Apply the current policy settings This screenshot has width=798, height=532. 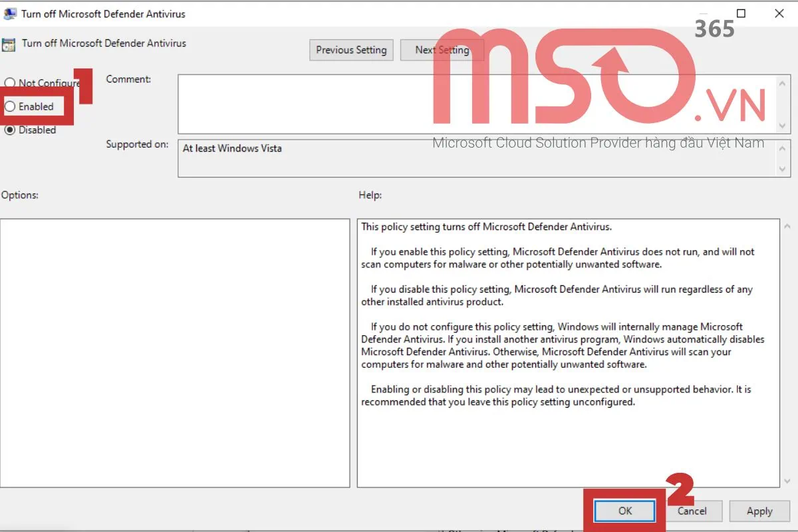click(x=759, y=511)
